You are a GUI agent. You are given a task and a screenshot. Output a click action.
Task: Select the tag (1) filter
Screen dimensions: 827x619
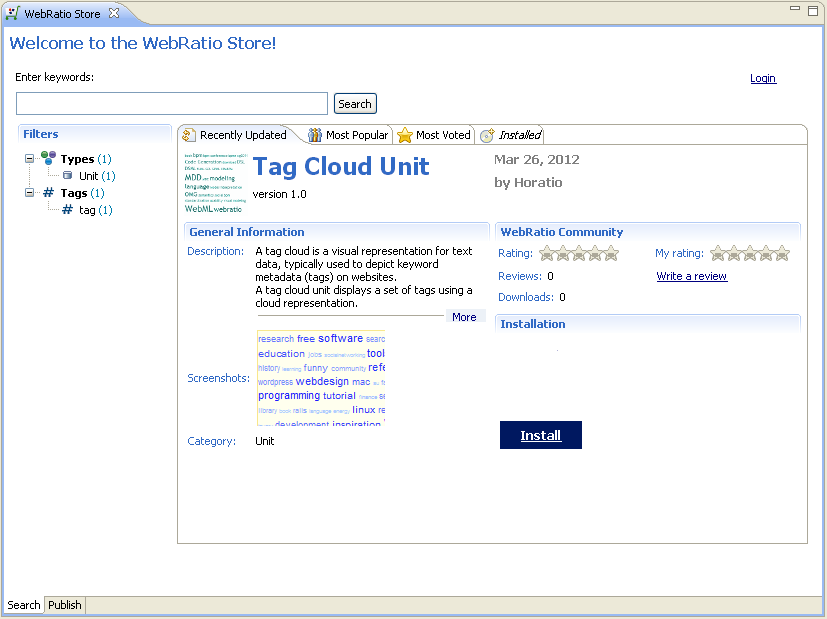pyautogui.click(x=95, y=210)
